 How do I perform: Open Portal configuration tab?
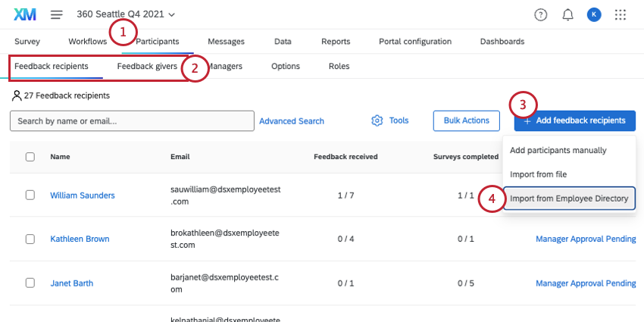click(415, 42)
